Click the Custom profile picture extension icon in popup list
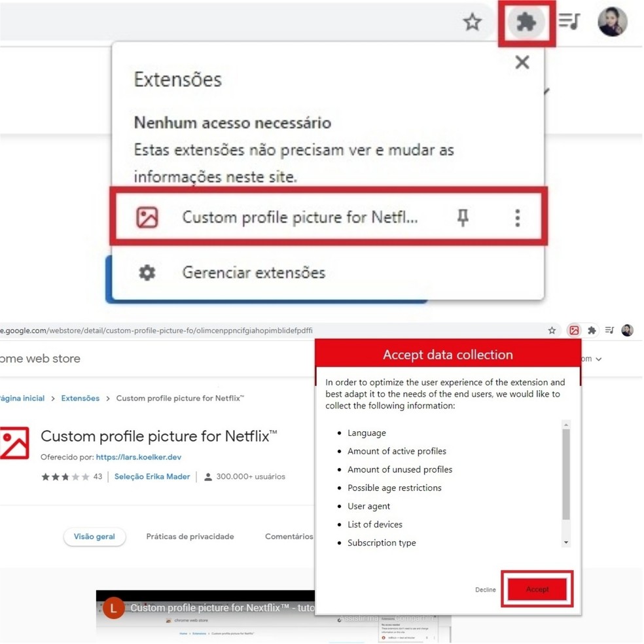The height and width of the screenshot is (644, 644). [147, 217]
